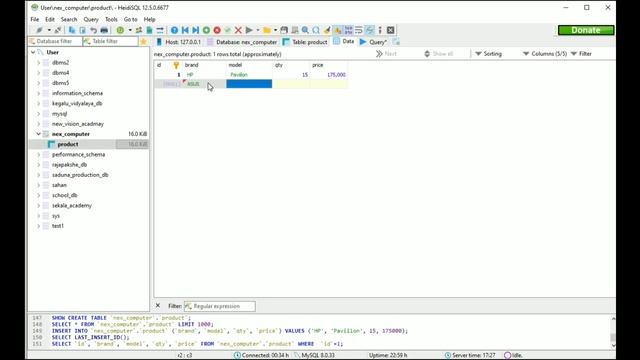This screenshot has width=640, height=360.
Task: Open dropdown arrow next to folder icon
Action: 276,30
